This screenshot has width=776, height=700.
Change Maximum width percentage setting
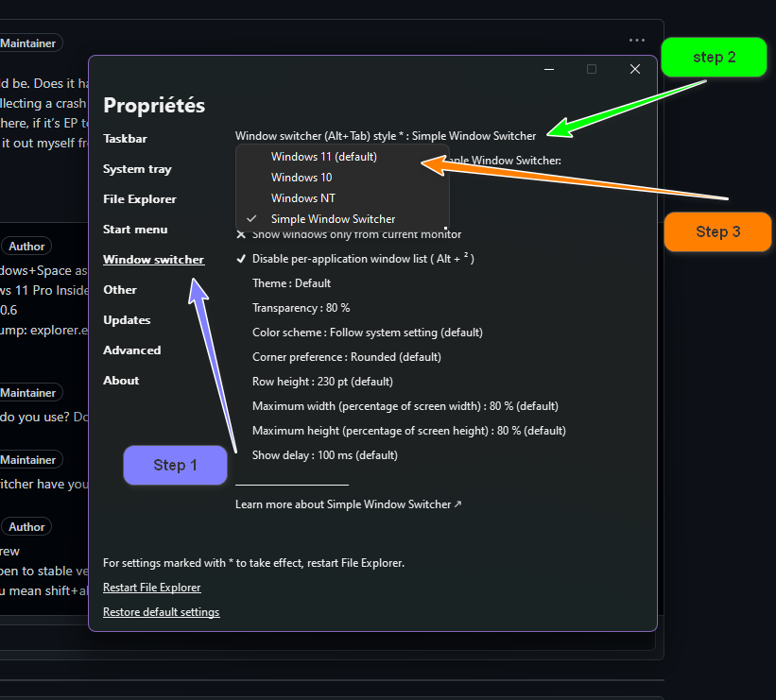pyautogui.click(x=405, y=406)
